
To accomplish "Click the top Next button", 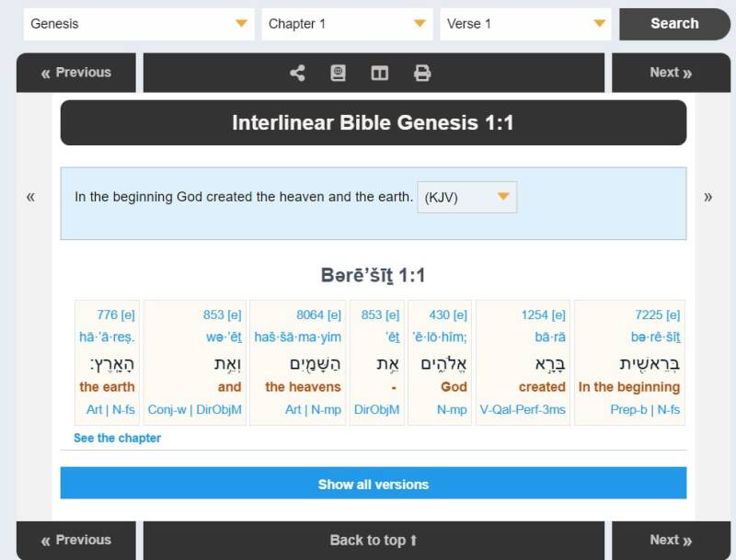I will [x=671, y=73].
